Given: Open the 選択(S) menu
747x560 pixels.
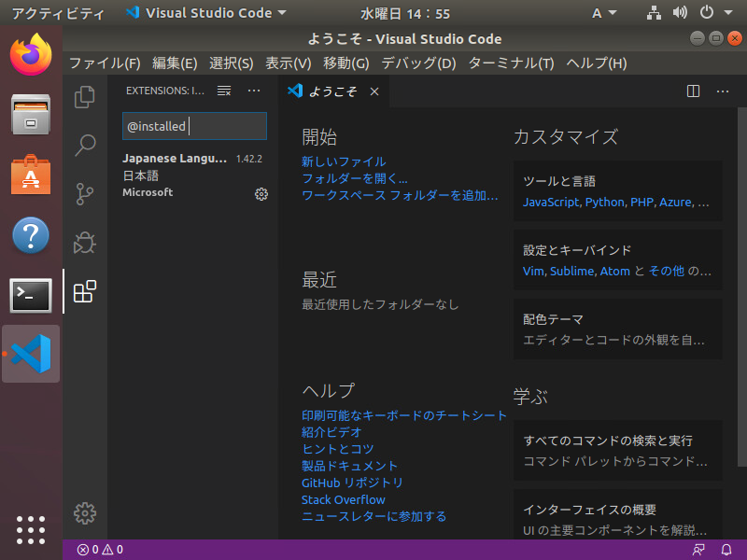Looking at the screenshot, I should click(231, 63).
